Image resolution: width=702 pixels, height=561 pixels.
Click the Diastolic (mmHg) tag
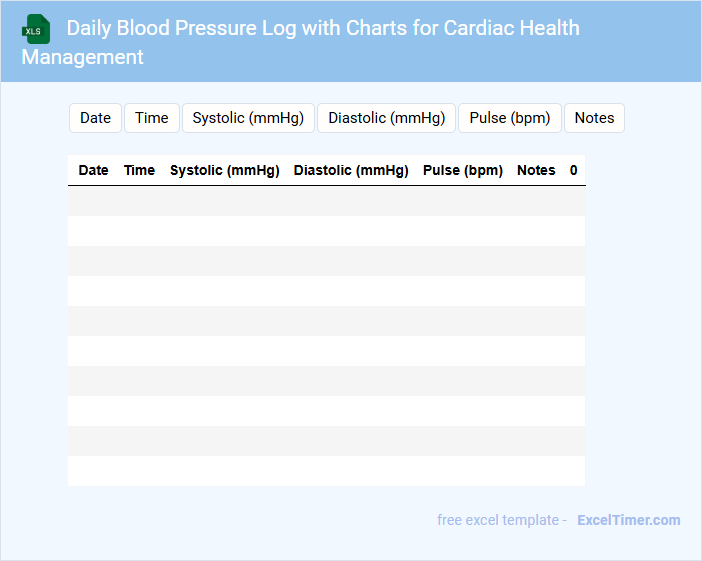pyautogui.click(x=387, y=118)
